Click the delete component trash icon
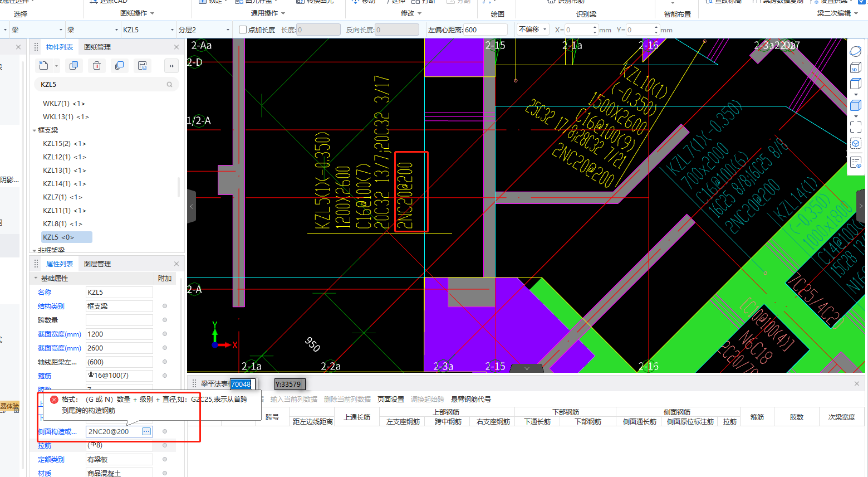The height and width of the screenshot is (477, 868). [x=97, y=66]
